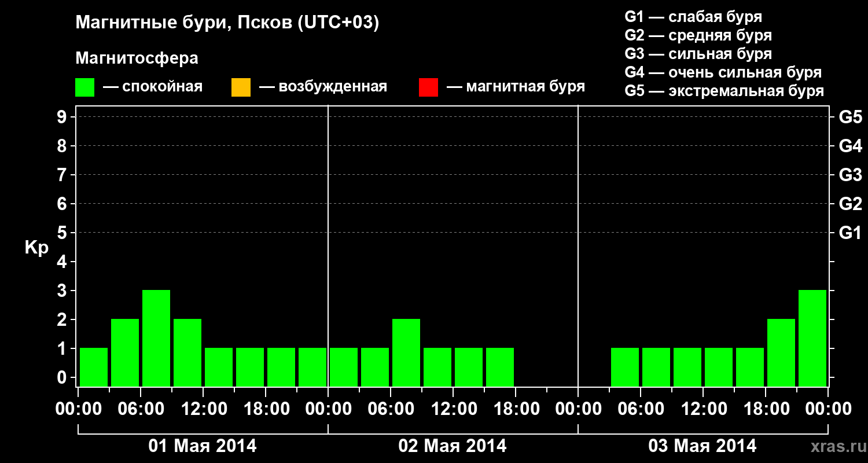Click the 'Магнитосфера' heading
Viewport: 868px width, 463px height.
coord(137,58)
